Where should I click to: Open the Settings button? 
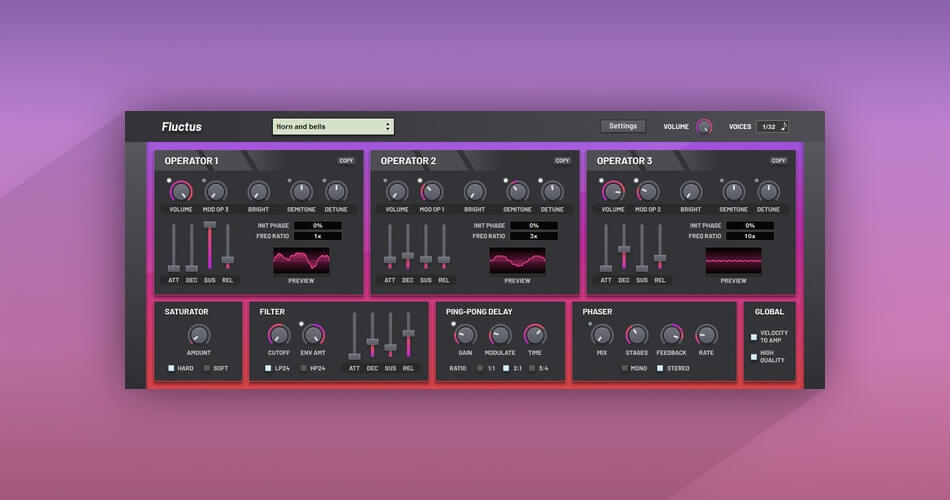(623, 126)
